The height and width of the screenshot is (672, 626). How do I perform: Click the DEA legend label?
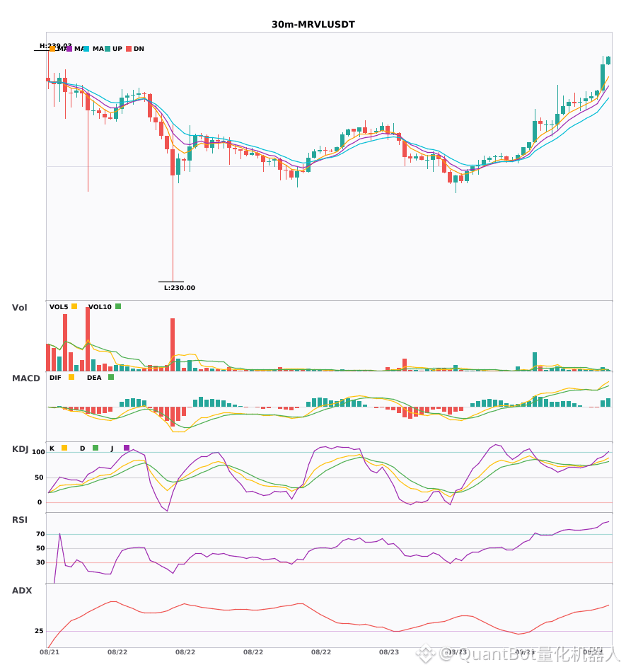coord(94,378)
